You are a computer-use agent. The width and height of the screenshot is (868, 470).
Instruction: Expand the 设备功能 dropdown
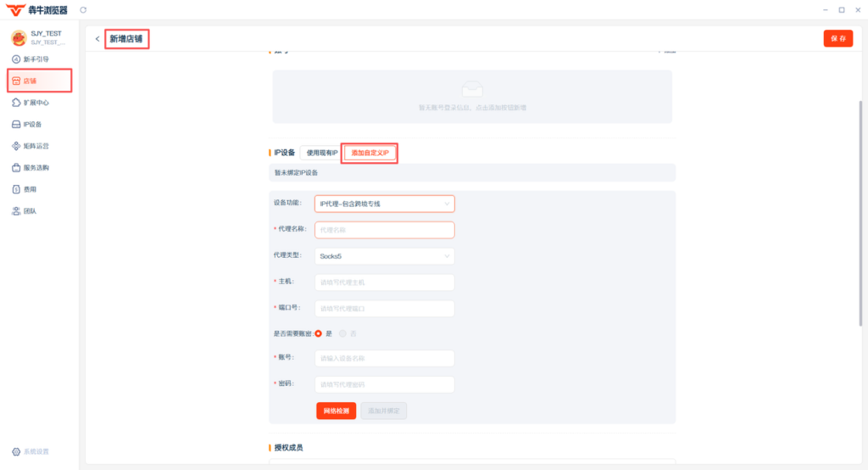coord(385,204)
